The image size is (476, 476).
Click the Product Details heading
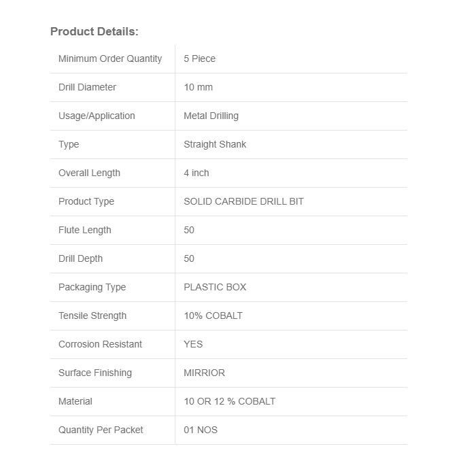click(95, 31)
